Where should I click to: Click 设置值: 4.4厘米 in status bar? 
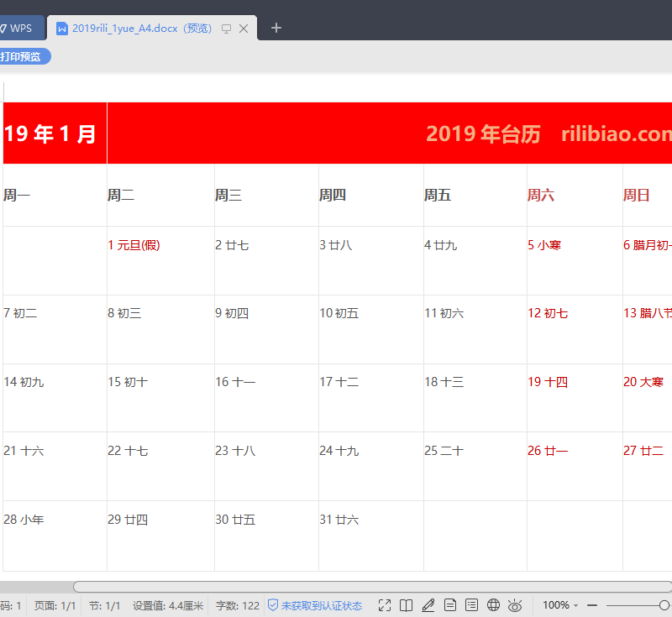(x=167, y=605)
